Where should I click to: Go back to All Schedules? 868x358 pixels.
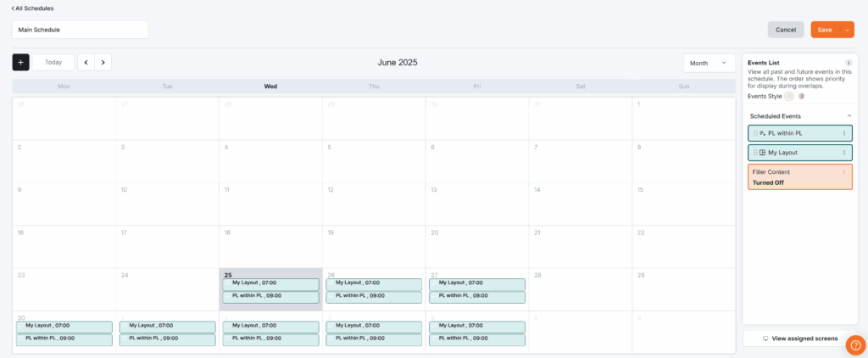[x=33, y=8]
